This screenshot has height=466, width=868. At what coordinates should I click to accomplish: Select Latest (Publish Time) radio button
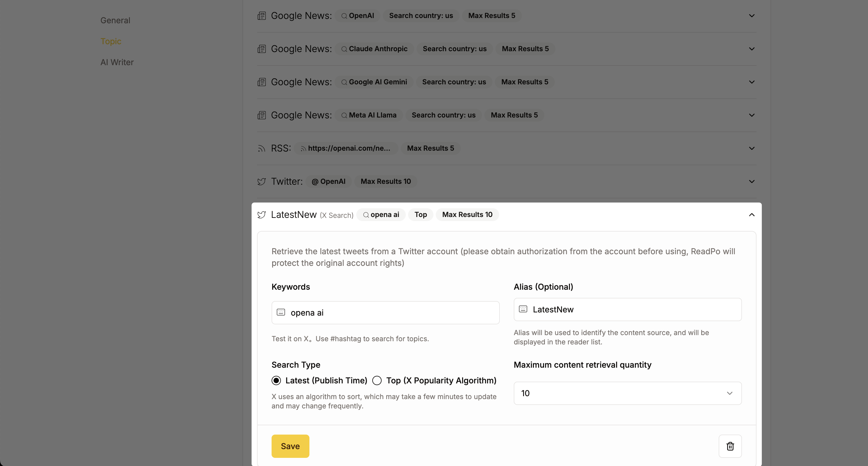(x=276, y=380)
